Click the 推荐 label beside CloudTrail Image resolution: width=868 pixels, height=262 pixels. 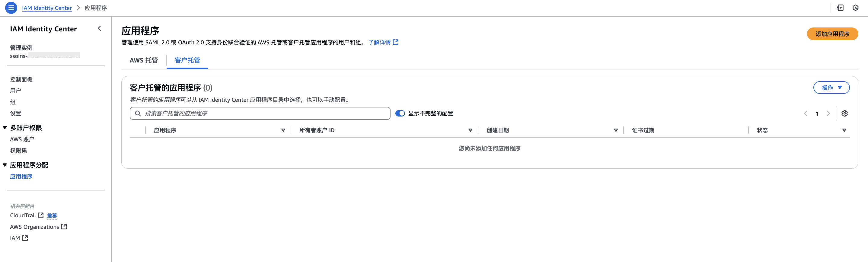(x=52, y=216)
